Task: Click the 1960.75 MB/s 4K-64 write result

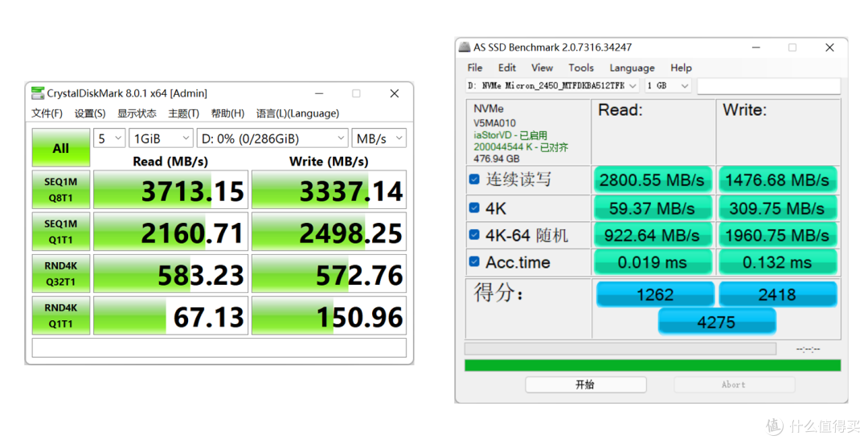Action: point(778,235)
